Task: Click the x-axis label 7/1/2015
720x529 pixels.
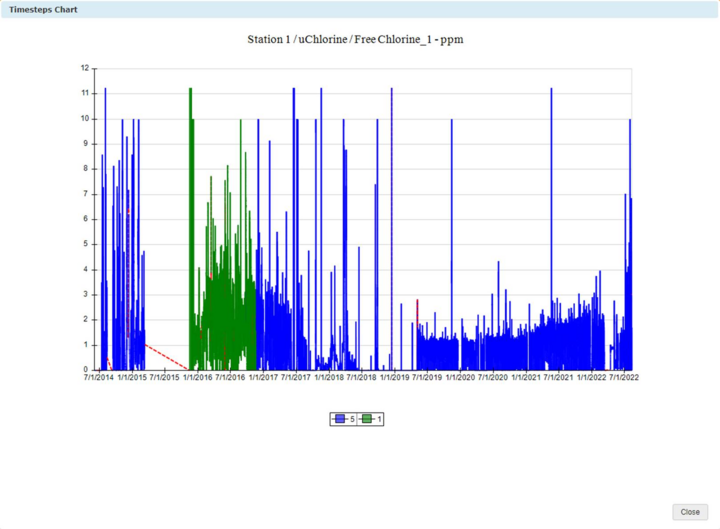Action: coord(164,377)
